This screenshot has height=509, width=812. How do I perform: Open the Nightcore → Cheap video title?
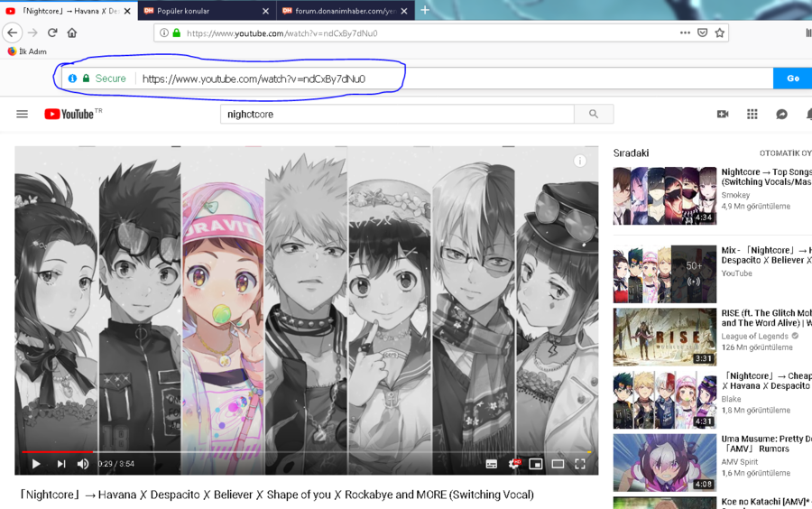[x=766, y=381]
